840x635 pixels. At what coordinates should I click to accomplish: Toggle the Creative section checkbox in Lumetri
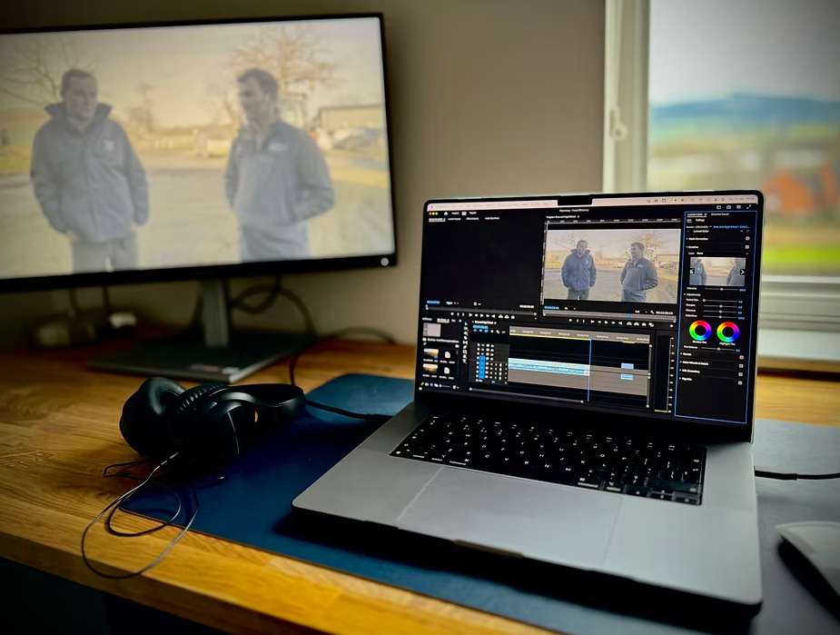[x=746, y=247]
